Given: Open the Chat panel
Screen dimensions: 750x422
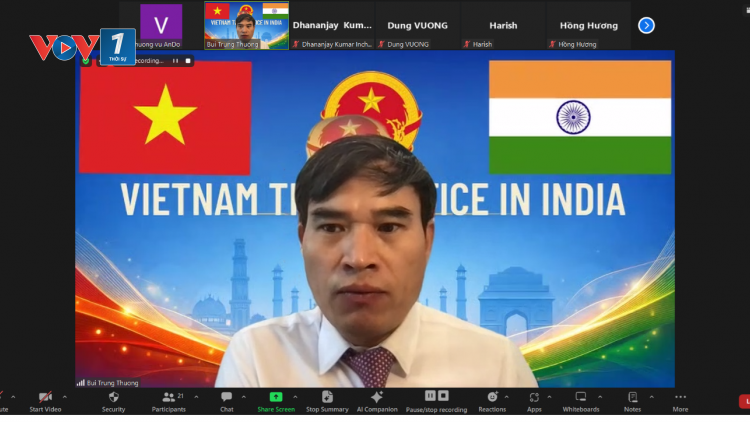Looking at the screenshot, I should (x=226, y=399).
